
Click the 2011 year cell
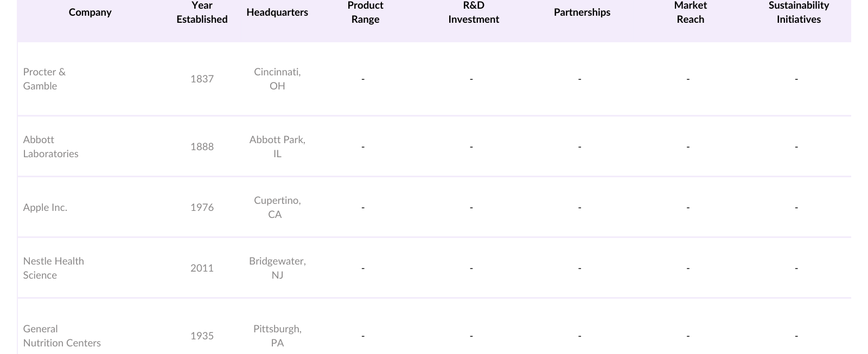(x=202, y=268)
